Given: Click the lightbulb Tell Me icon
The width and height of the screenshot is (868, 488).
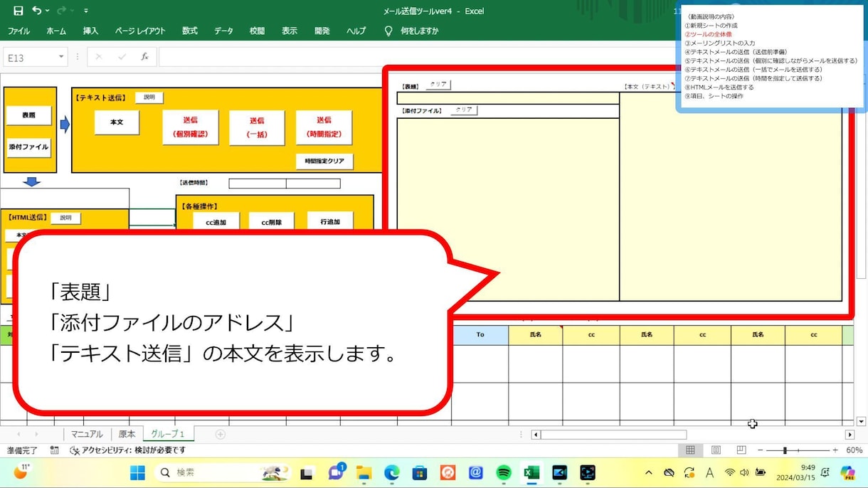Looking at the screenshot, I should pyautogui.click(x=388, y=31).
